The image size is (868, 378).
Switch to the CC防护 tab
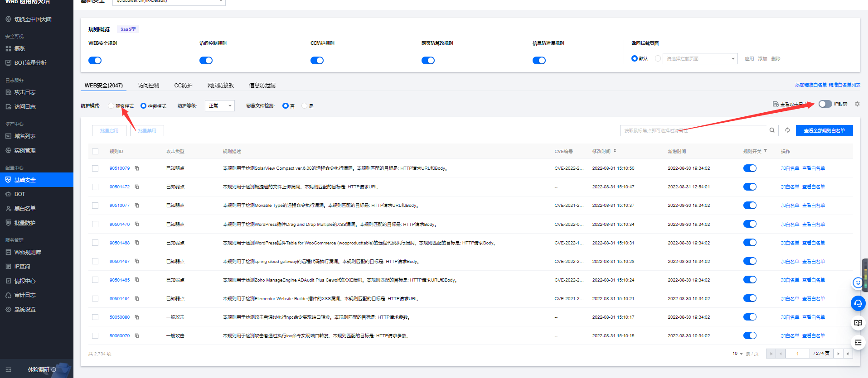point(184,86)
